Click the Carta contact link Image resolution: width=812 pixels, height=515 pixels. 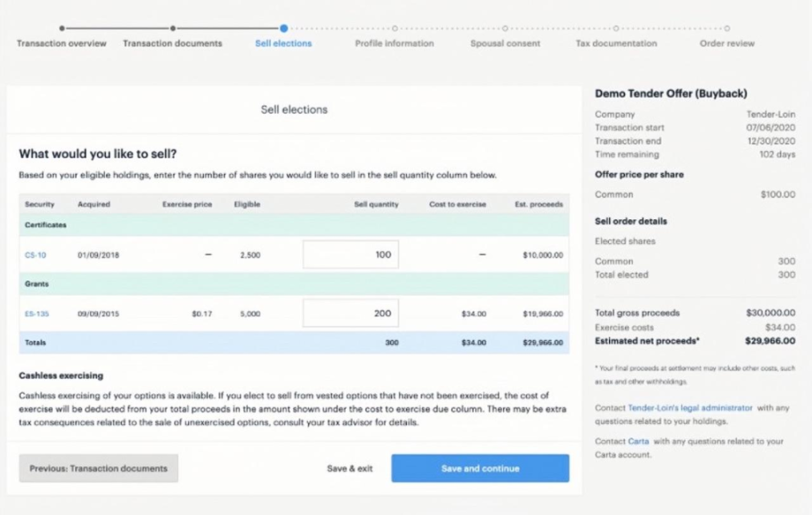[638, 441]
